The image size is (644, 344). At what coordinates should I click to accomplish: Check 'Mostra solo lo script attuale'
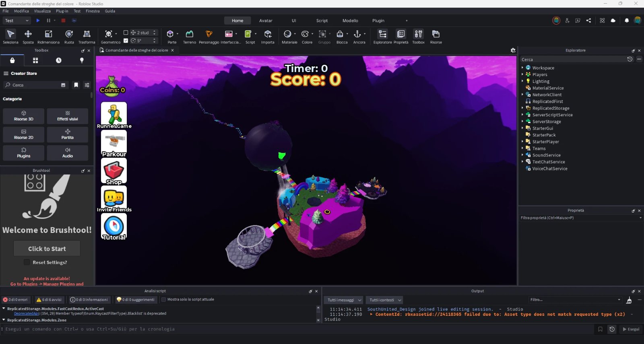click(164, 299)
